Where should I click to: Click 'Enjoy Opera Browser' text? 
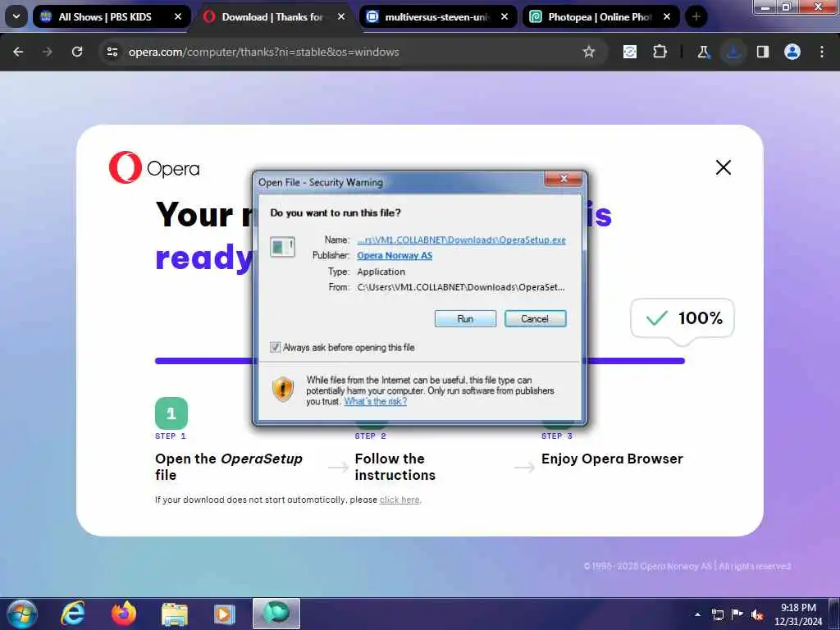click(612, 459)
